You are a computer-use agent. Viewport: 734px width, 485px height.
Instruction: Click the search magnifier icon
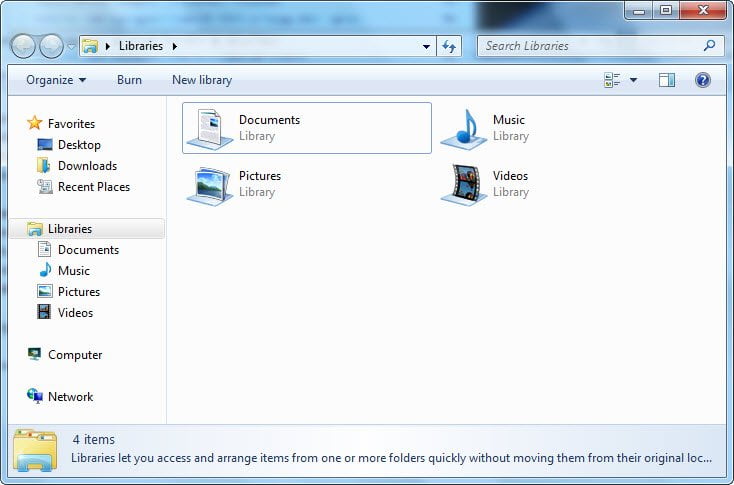click(x=710, y=45)
